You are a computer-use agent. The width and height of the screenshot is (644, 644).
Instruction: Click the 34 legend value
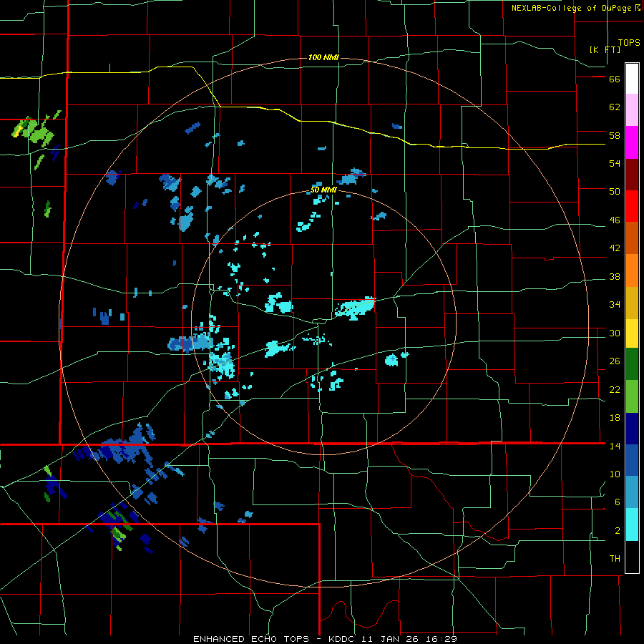615,305
